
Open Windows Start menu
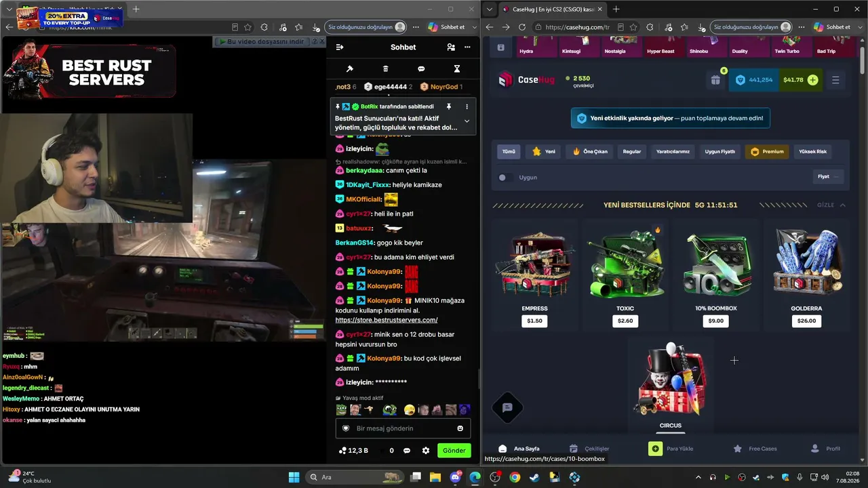tap(294, 477)
